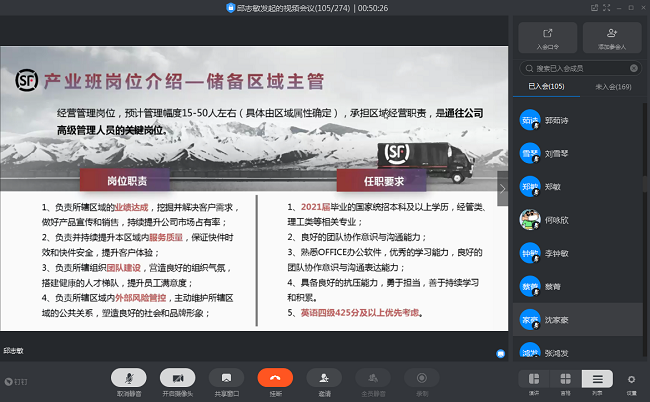Image resolution: width=650 pixels, height=402 pixels.
Task: Select the 已入会(105) tab
Action: [546, 87]
